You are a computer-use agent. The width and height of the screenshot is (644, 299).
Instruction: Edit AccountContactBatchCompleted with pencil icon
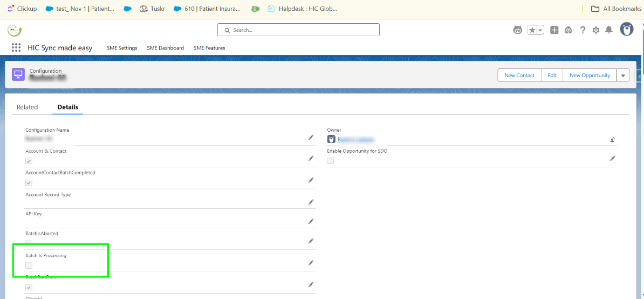(x=311, y=180)
